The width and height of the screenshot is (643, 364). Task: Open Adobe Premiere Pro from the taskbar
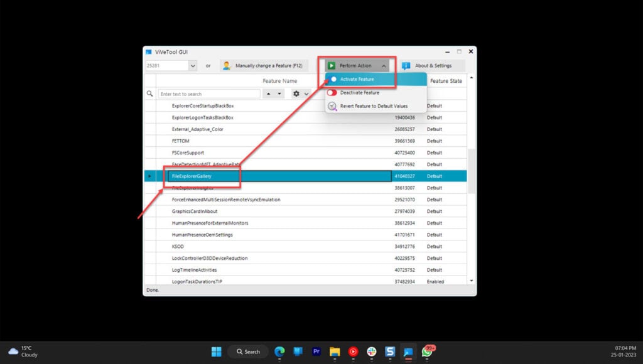(316, 351)
